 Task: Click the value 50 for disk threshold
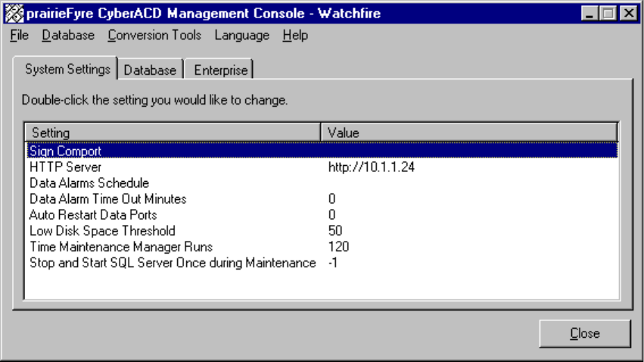coord(335,231)
